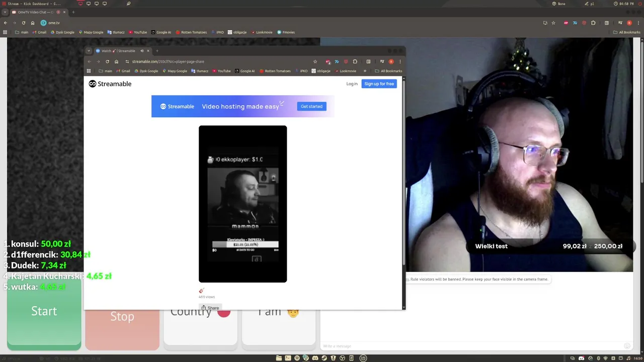
Task: Click Sign up for free on Streamable
Action: point(379,84)
